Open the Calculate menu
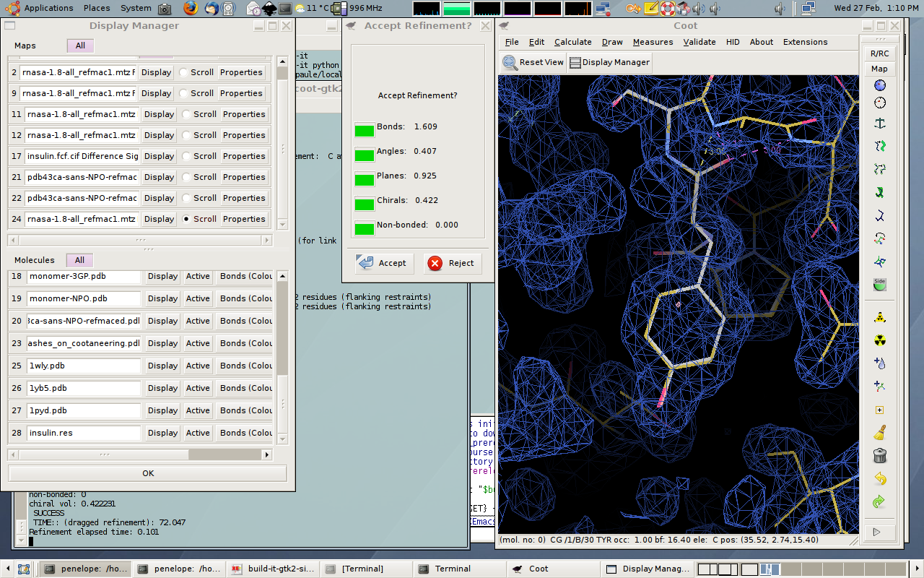This screenshot has height=578, width=924. [x=572, y=42]
